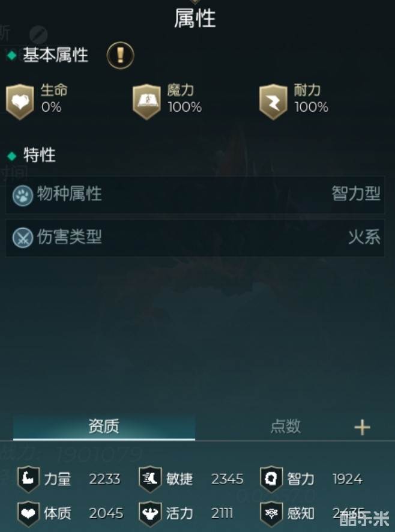395x532 pixels.
Task: Click the 力量 arm shield icon
Action: coord(28,479)
